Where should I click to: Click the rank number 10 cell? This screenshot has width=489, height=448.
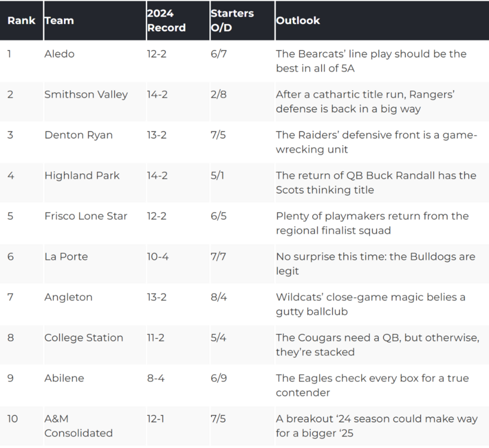(x=13, y=419)
